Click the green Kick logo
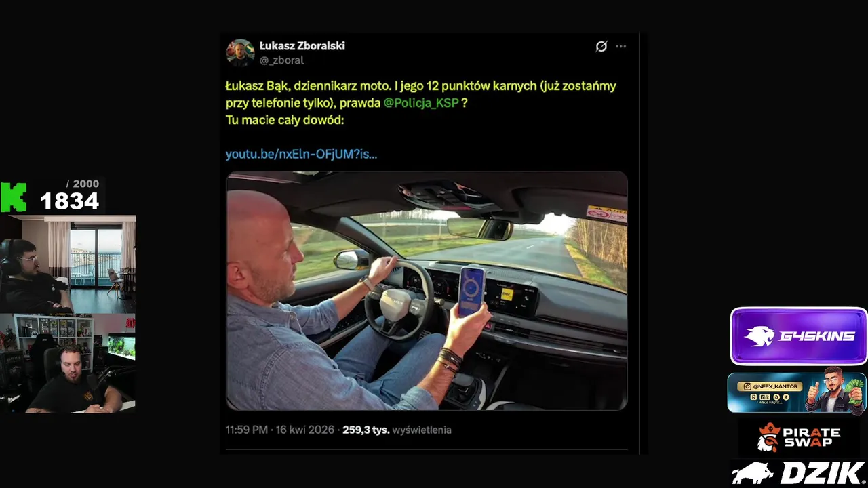The image size is (868, 488). [x=14, y=197]
